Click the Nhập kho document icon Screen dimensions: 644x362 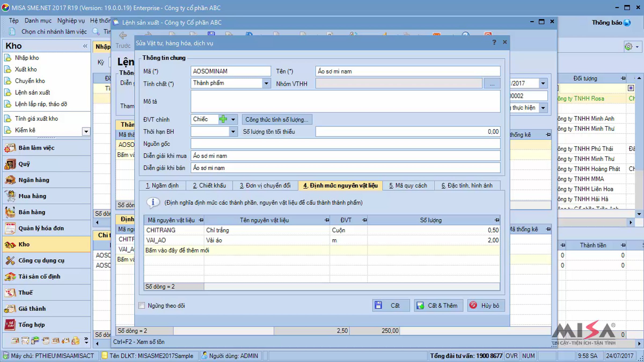point(8,58)
